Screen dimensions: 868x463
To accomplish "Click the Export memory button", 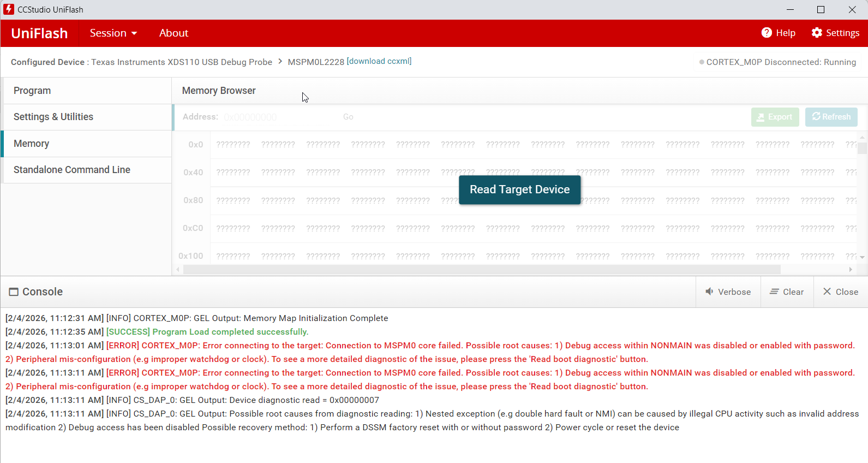I will (775, 117).
